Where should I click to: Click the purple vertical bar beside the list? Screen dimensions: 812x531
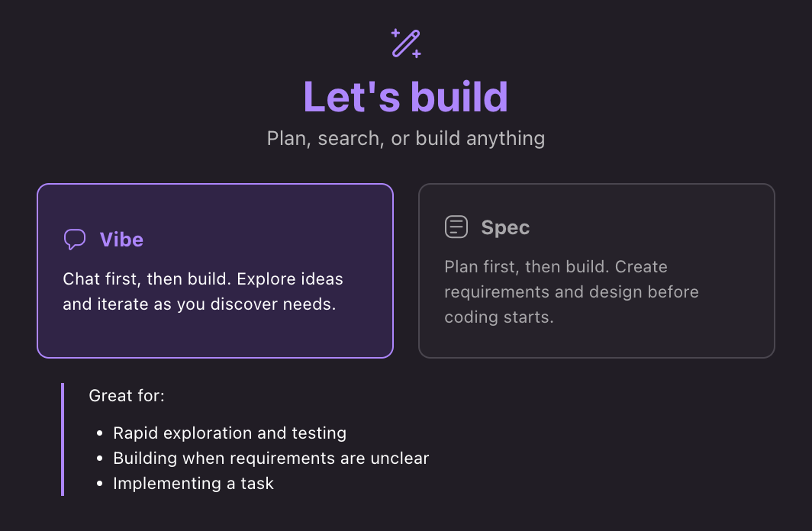[63, 439]
